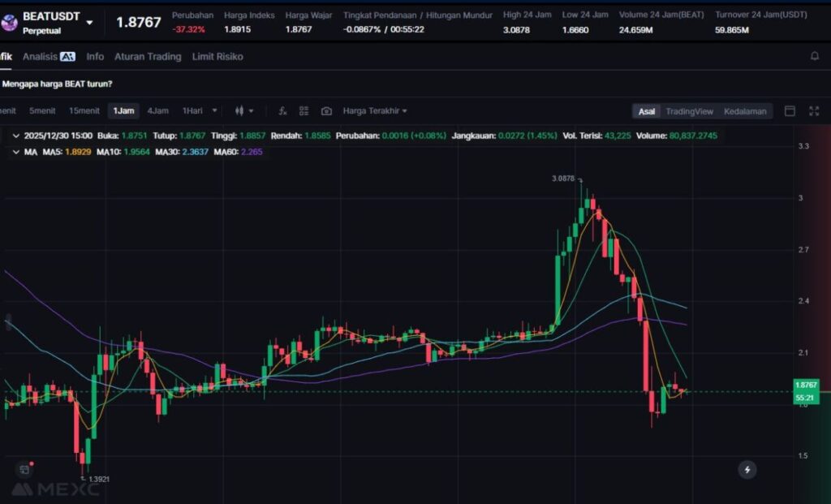831x504 pixels.
Task: Switch chart view to Kedalaman
Action: pyautogui.click(x=744, y=111)
